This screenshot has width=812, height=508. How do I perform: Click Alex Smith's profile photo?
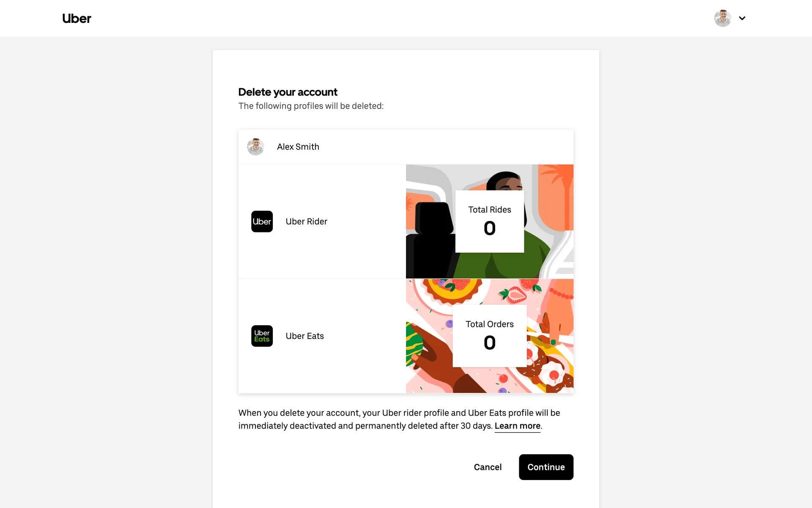(x=255, y=147)
